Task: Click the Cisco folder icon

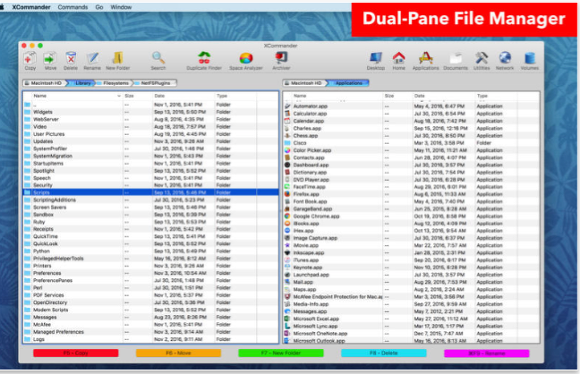Action: pyautogui.click(x=287, y=143)
